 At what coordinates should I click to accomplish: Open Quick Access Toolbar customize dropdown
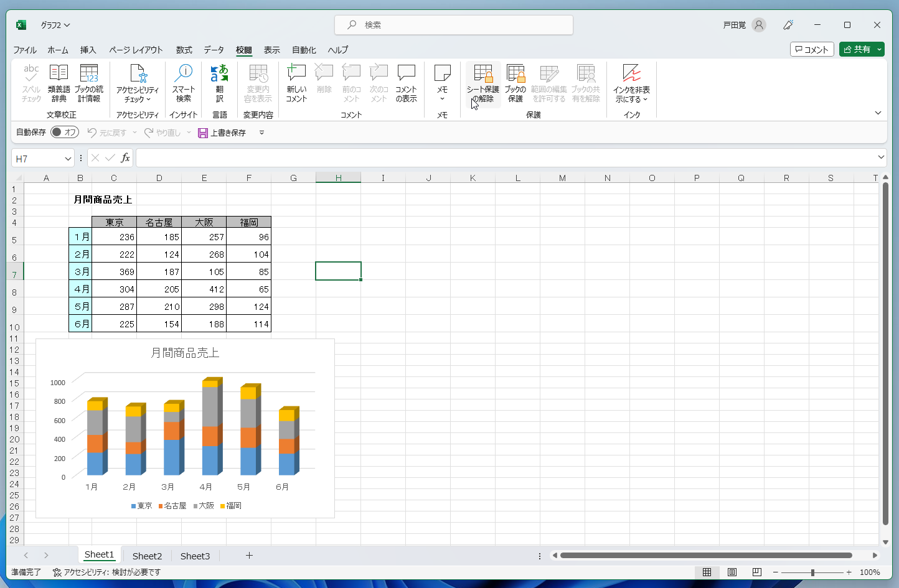tap(261, 133)
